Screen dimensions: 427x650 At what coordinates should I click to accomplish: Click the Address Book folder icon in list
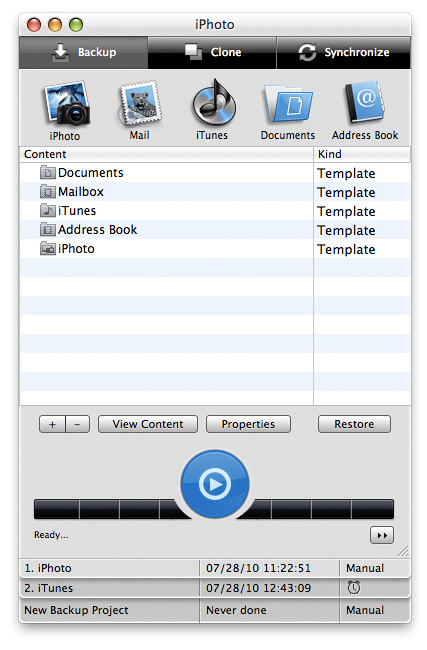coord(48,229)
